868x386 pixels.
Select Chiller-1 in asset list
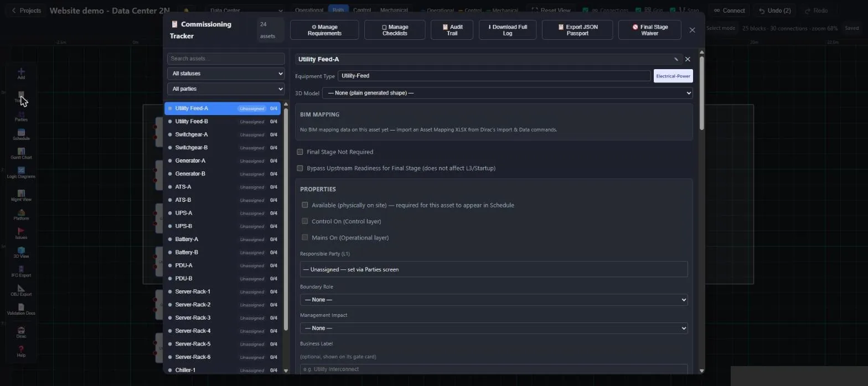224,370
